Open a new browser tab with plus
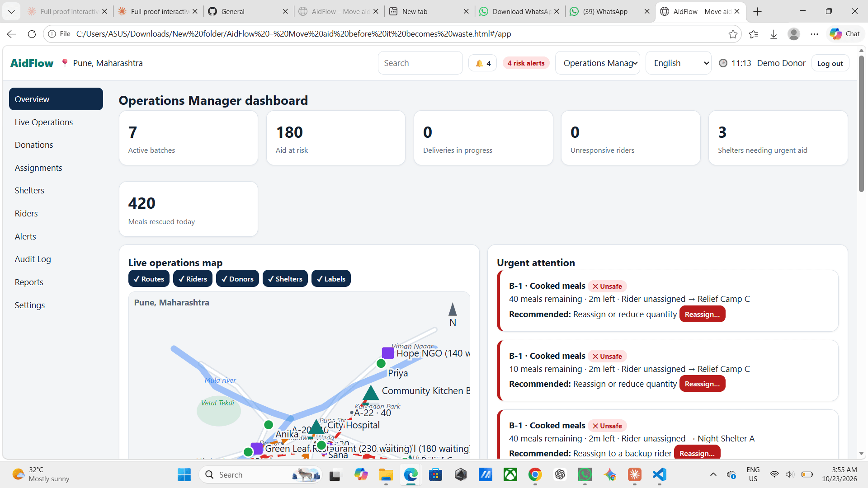868x488 pixels. (x=758, y=11)
